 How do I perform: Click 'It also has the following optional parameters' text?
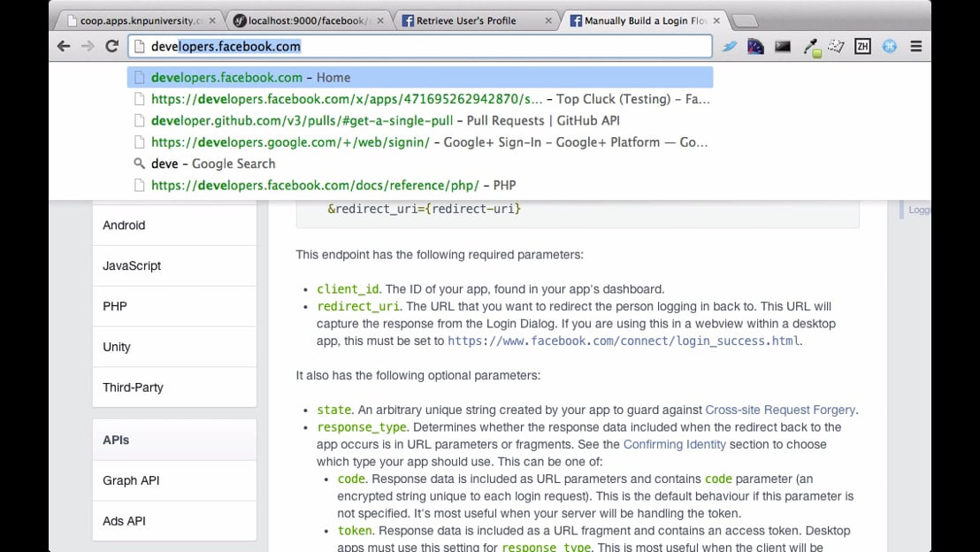coord(418,375)
